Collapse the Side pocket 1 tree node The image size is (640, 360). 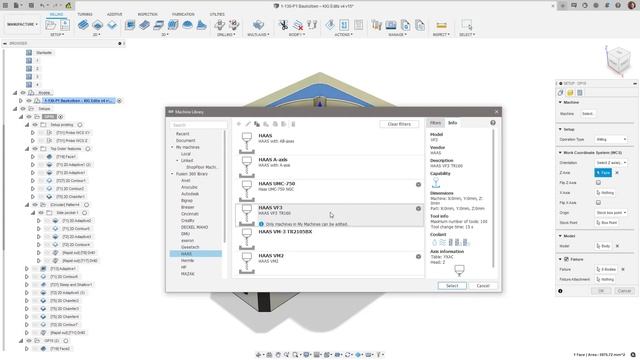point(33,213)
